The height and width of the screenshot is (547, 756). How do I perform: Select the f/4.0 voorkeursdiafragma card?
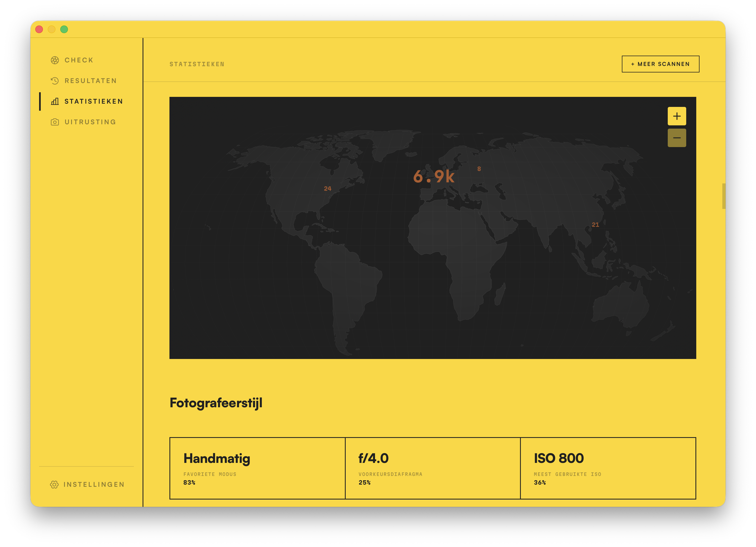tap(433, 468)
